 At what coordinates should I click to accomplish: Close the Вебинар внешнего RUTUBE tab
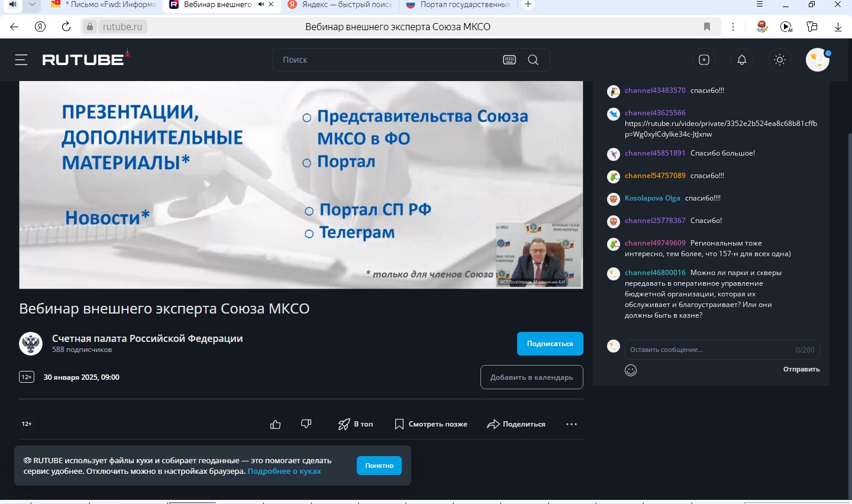point(271,4)
